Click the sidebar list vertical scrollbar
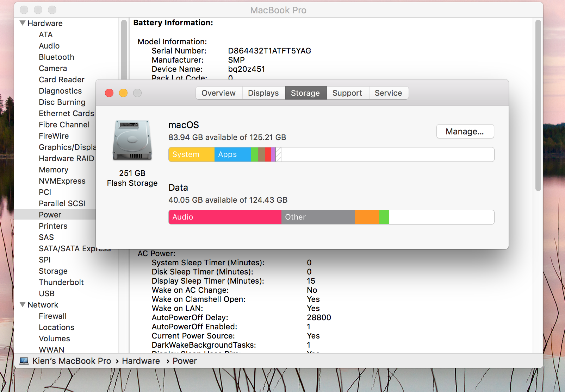Image resolution: width=565 pixels, height=392 pixels. [124, 49]
